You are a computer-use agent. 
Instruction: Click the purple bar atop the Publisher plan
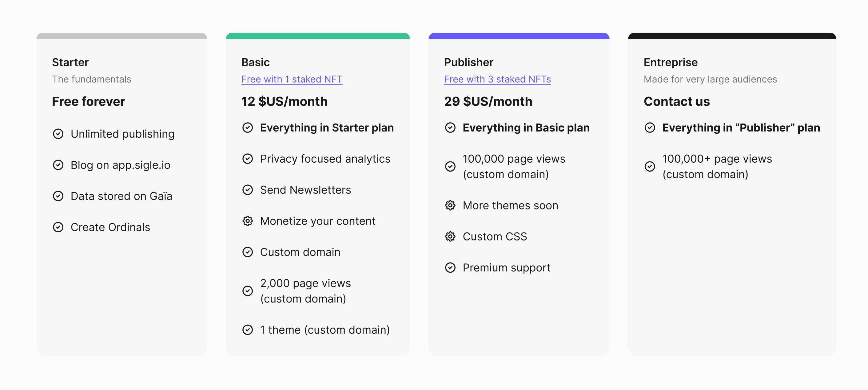pos(519,36)
